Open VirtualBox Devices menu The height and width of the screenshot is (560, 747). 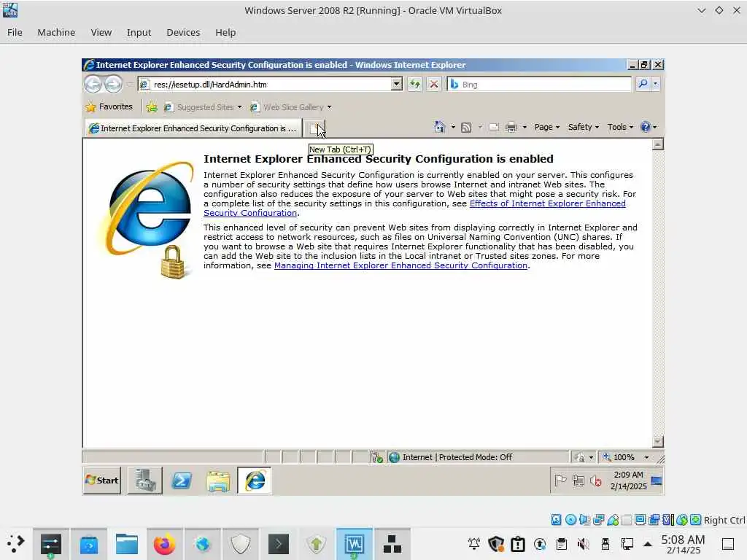tap(183, 32)
